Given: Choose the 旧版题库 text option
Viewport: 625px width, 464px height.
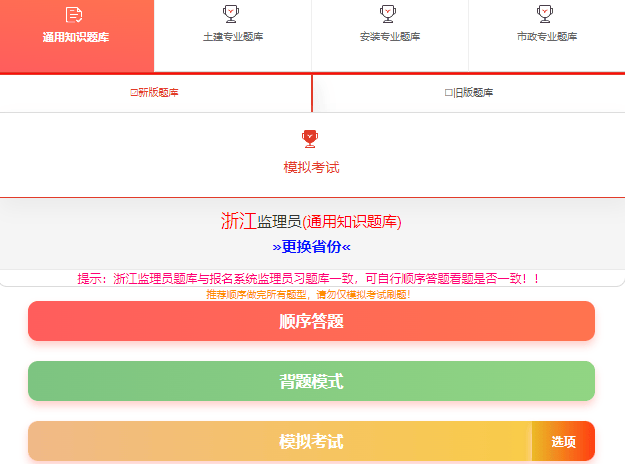Looking at the screenshot, I should (473, 93).
